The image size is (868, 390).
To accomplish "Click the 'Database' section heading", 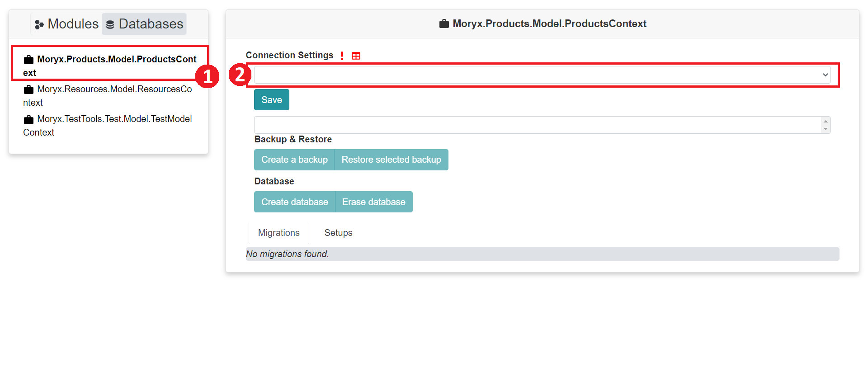I will tap(274, 181).
